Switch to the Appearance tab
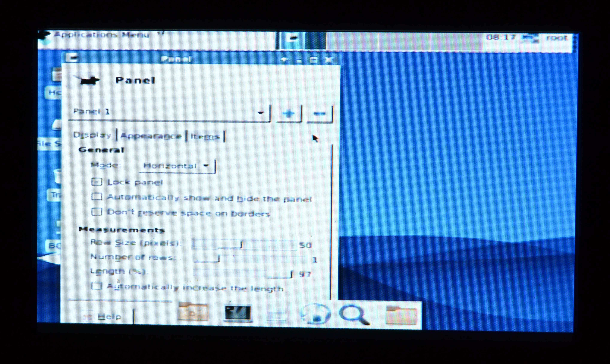 click(151, 136)
